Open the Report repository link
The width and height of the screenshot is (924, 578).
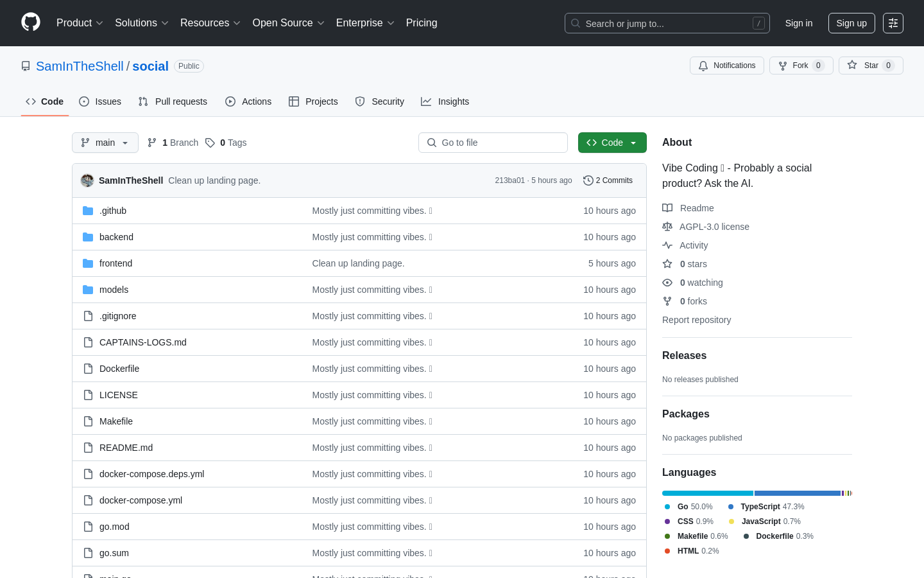pyautogui.click(x=696, y=320)
